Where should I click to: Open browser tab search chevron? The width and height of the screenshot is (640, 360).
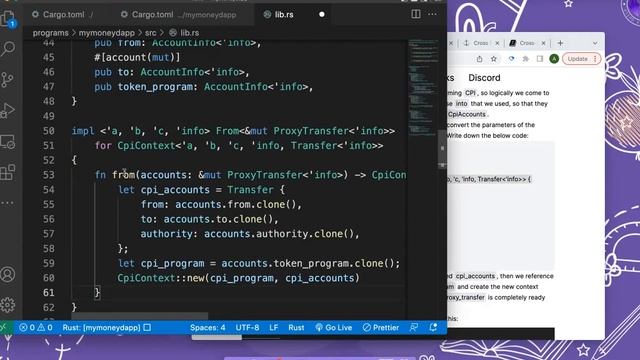coord(595,43)
